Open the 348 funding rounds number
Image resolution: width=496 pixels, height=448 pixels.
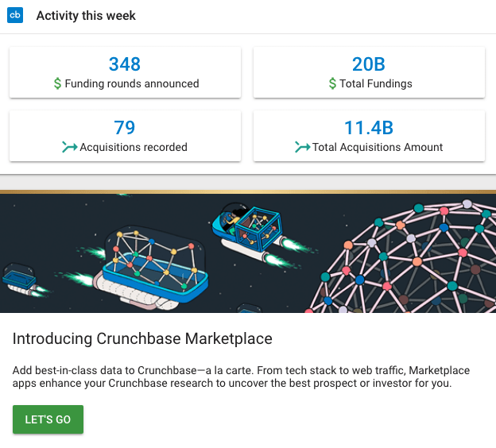(x=124, y=64)
